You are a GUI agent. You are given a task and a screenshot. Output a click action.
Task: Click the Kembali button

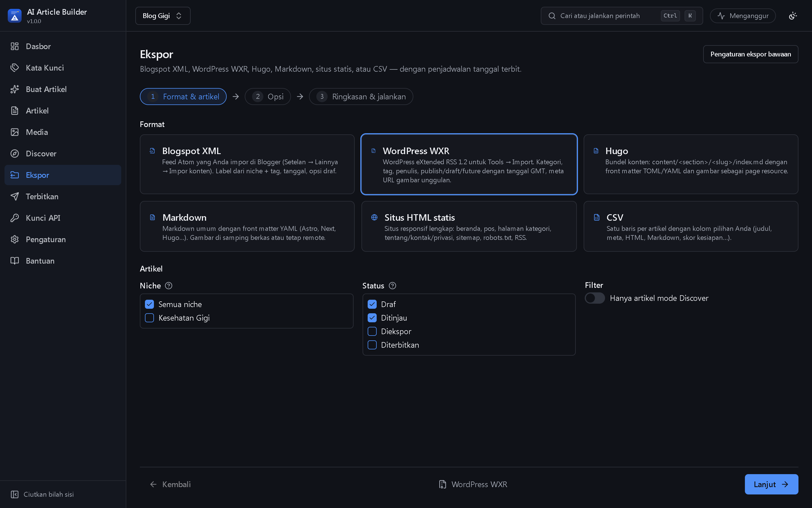pyautogui.click(x=170, y=484)
